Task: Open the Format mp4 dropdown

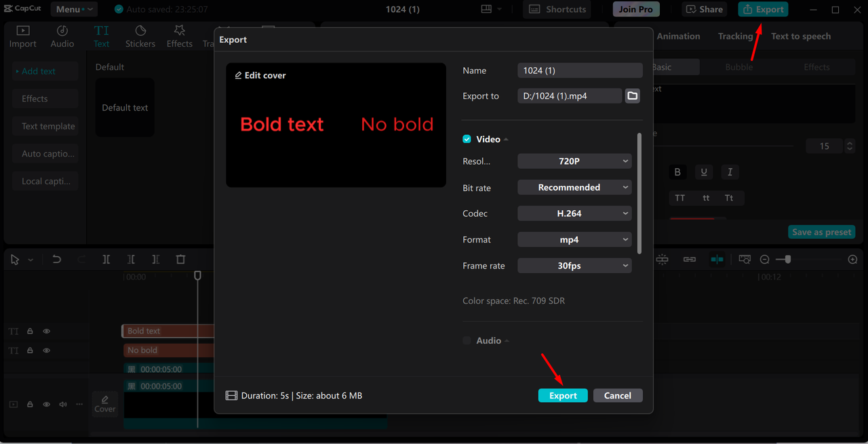Action: (574, 239)
